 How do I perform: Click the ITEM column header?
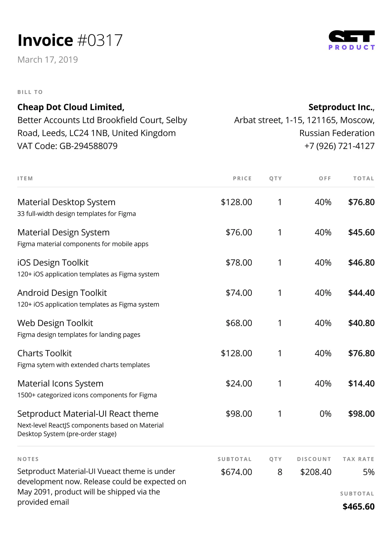pos(25,179)
